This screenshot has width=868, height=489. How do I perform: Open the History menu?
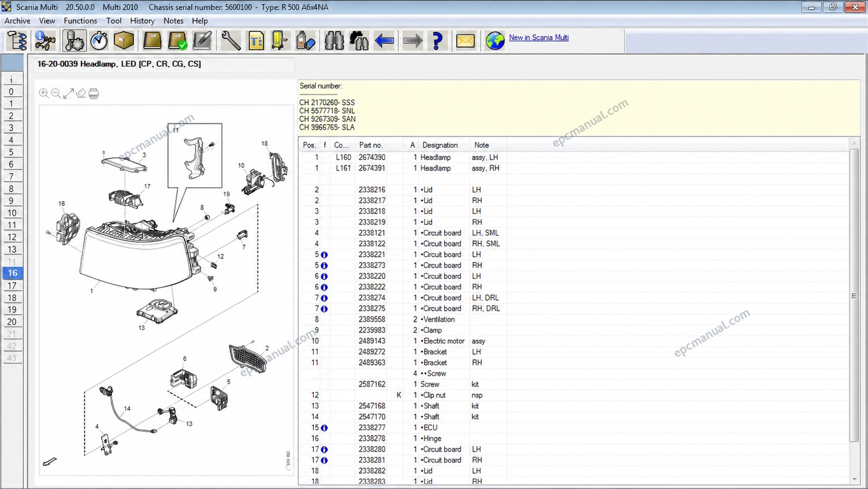point(143,21)
